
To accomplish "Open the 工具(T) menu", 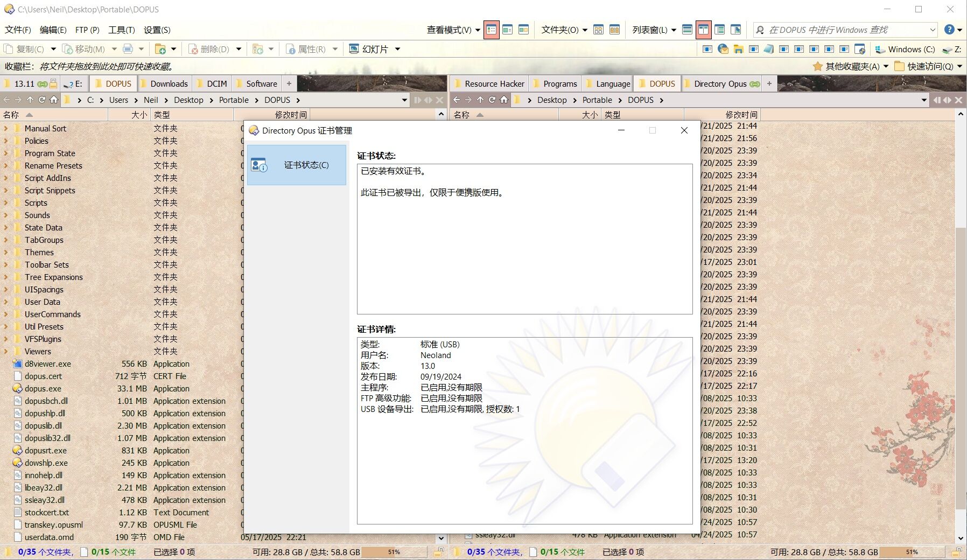I will click(121, 30).
